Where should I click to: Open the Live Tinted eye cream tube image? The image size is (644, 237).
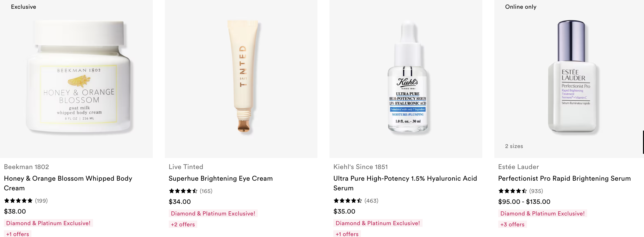pos(241,79)
